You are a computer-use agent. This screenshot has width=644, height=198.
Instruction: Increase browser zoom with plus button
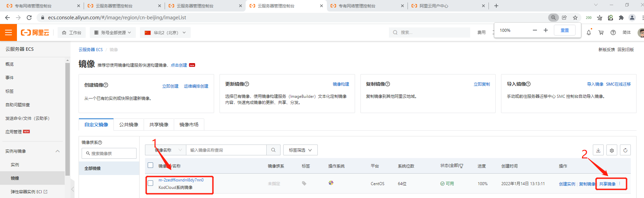point(546,30)
